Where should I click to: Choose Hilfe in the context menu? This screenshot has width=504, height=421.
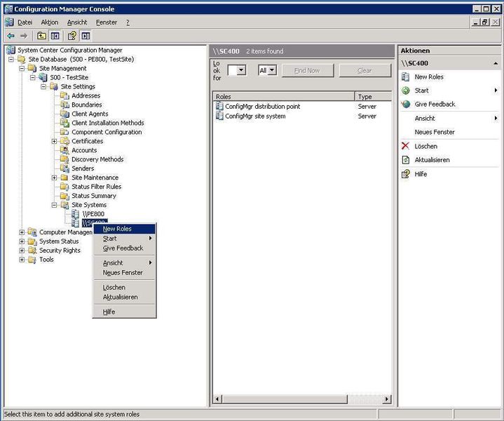124,312
